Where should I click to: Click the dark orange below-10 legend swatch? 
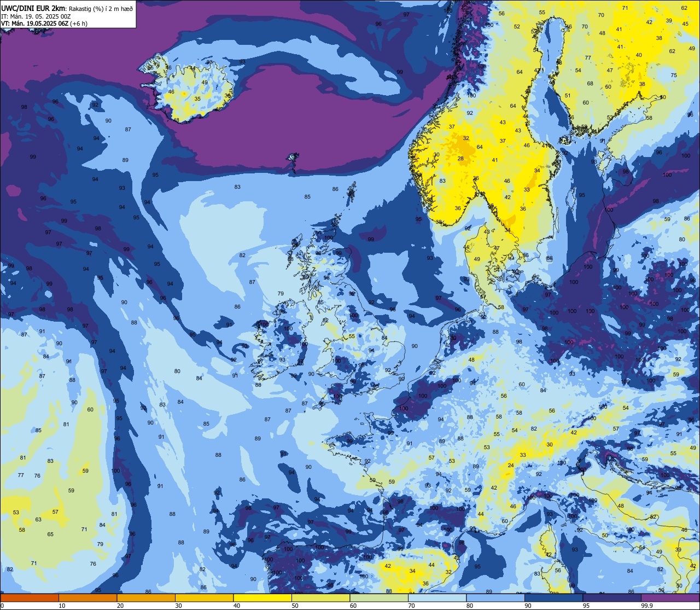coord(30,597)
